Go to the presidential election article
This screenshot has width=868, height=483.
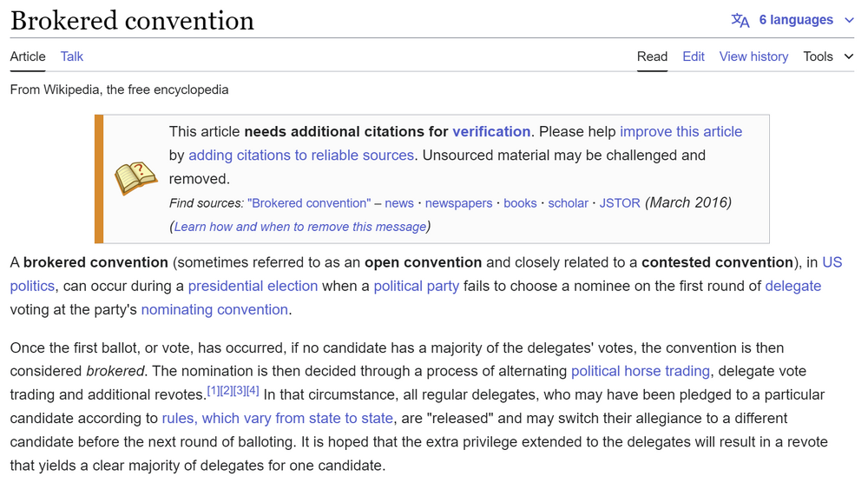pos(253,286)
